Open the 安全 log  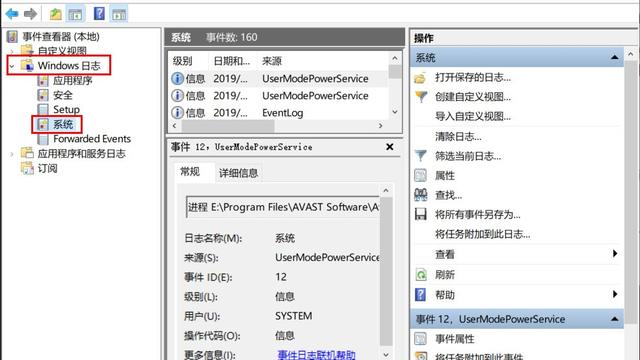[x=63, y=95]
